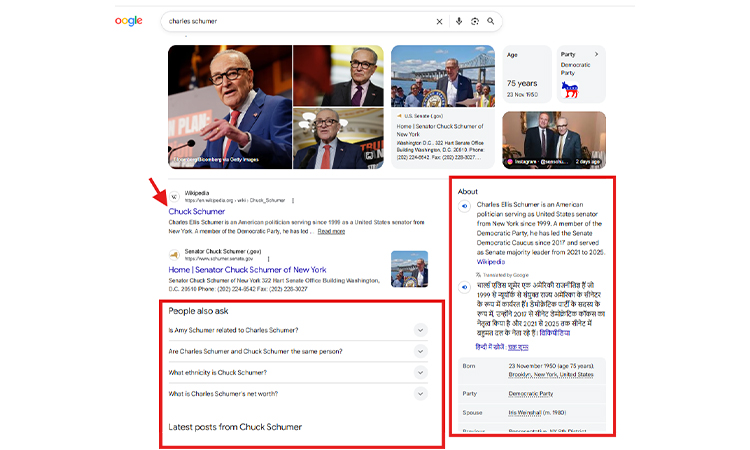Click the thumbnail beside senate.gov result
750x450 pixels.
(409, 269)
